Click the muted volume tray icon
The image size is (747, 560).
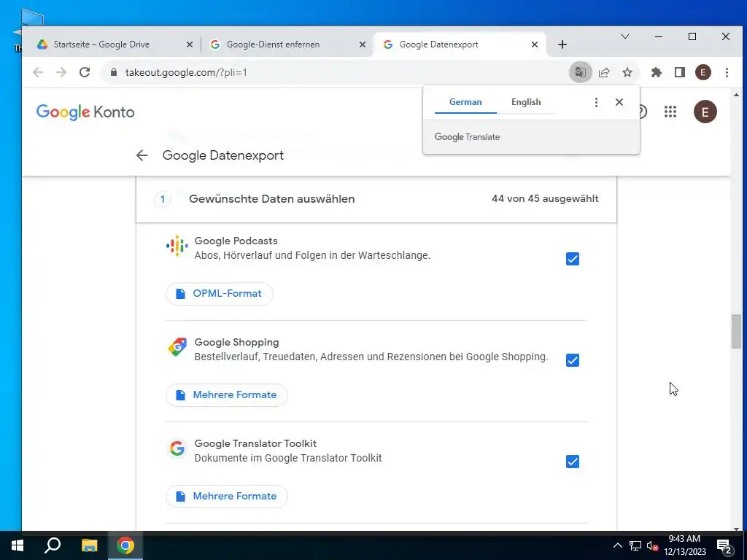click(x=652, y=545)
